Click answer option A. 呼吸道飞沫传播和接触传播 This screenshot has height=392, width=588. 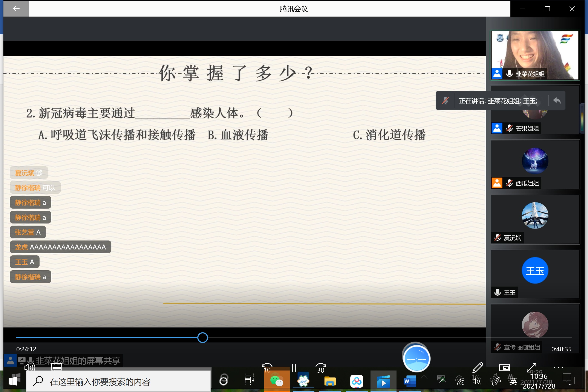coord(116,135)
